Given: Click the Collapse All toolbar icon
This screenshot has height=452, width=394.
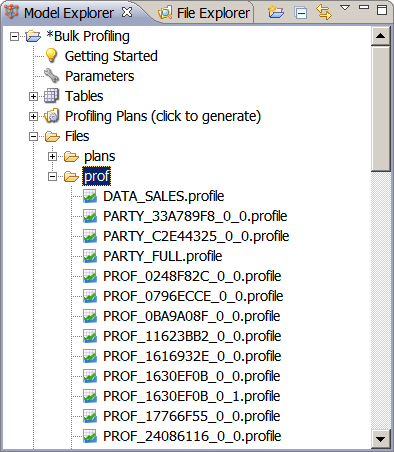Looking at the screenshot, I should point(301,13).
